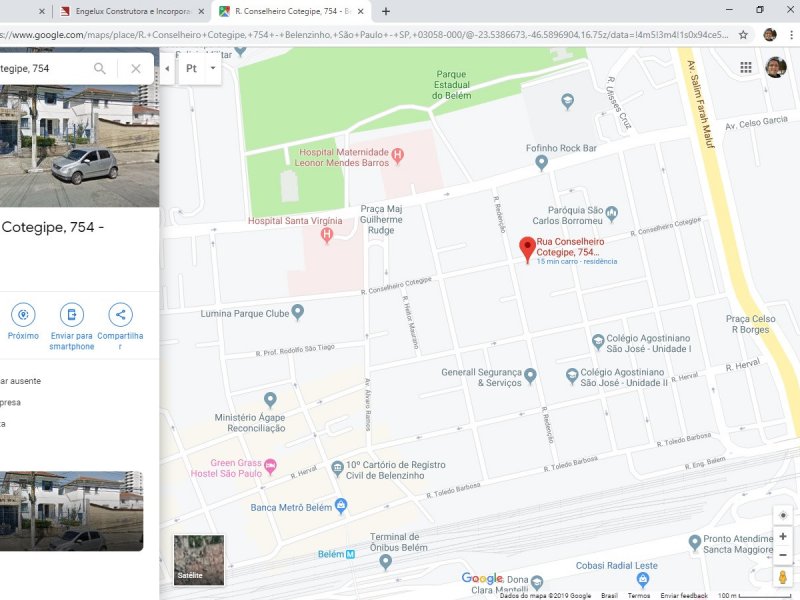
Task: Click the Street View pegman icon
Action: (x=783, y=577)
